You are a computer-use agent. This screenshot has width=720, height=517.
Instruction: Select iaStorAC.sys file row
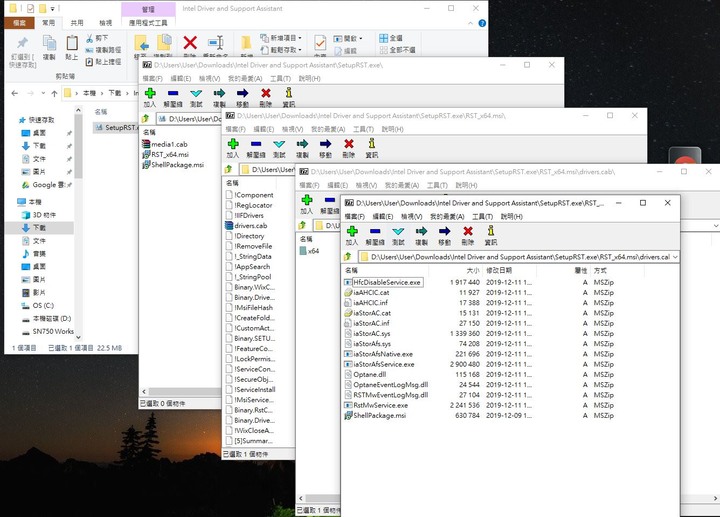[371, 333]
